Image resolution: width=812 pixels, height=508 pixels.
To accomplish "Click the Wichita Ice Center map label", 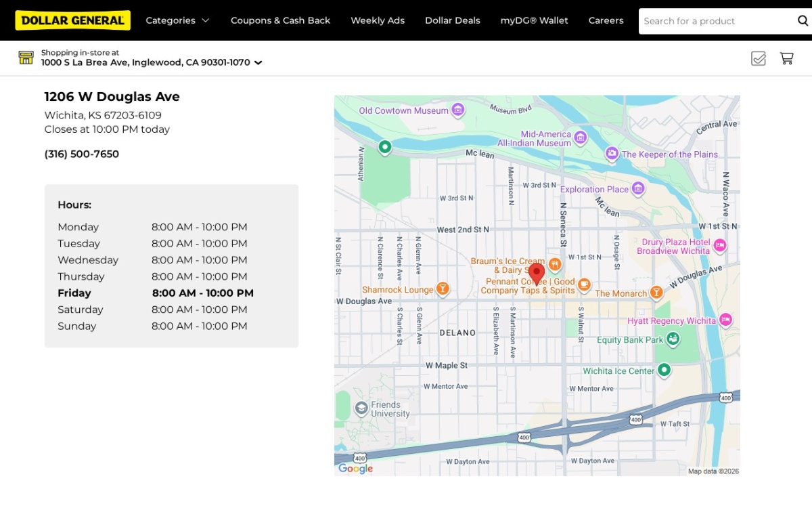I will point(619,371).
